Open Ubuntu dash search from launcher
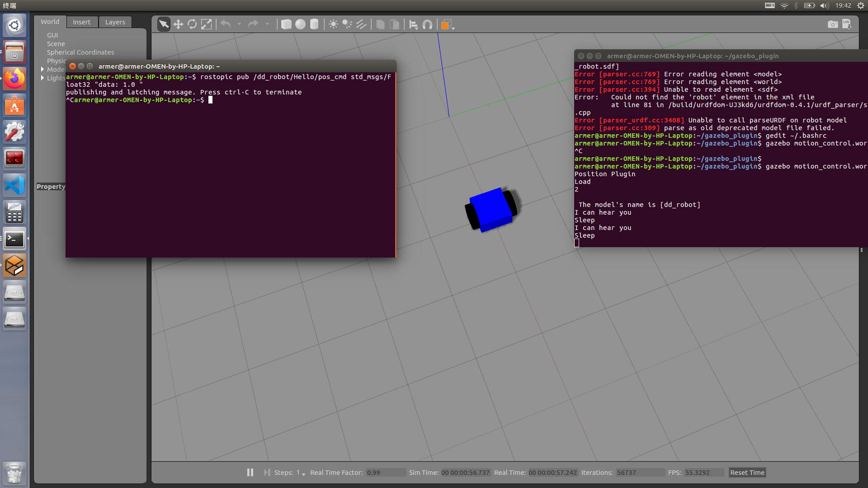 point(14,25)
